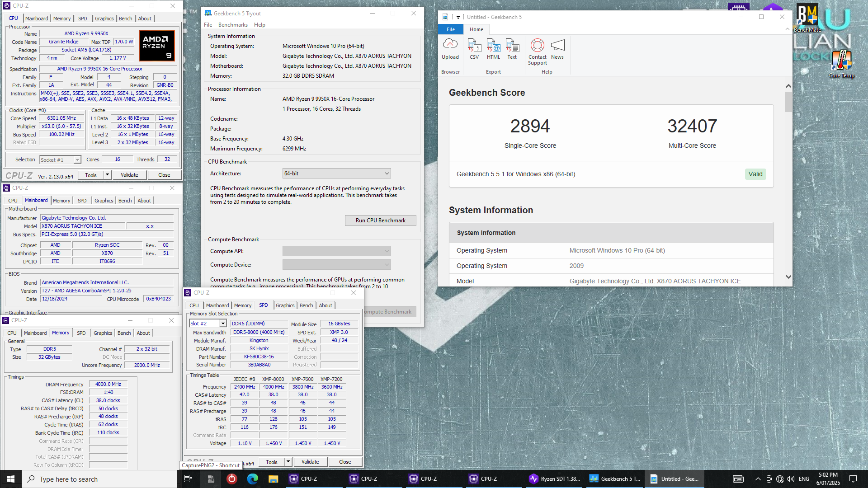Open the network globe tray icon
The width and height of the screenshot is (868, 488).
780,479
